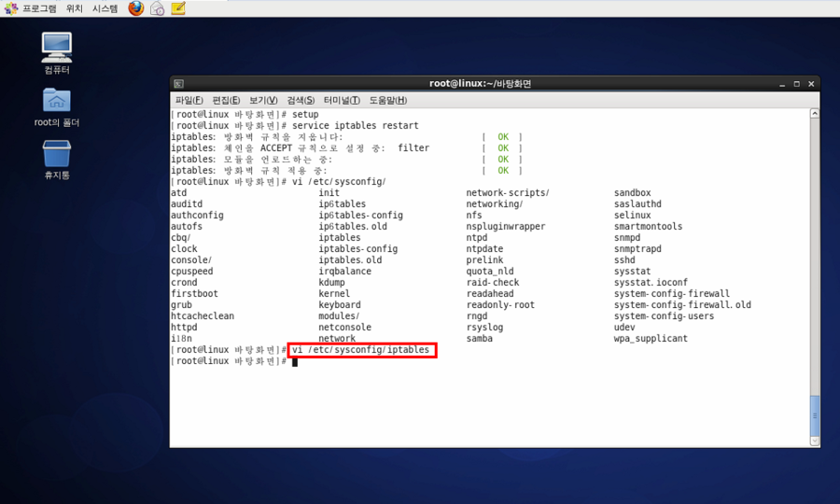Click 'keyboard' in the listing
The image size is (840, 504).
[x=340, y=305]
